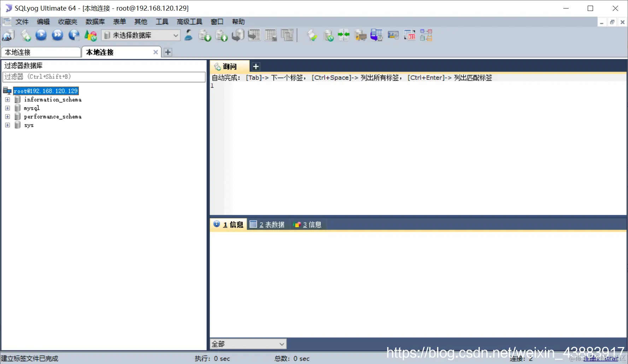Click the restore from SQL dump icon
Viewport: 628px width, 364px height.
[238, 35]
